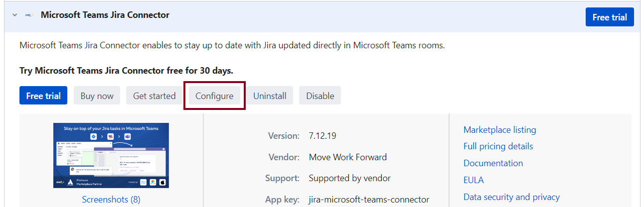644x207 pixels.
Task: Visit the Marketplace listing link
Action: (500, 130)
